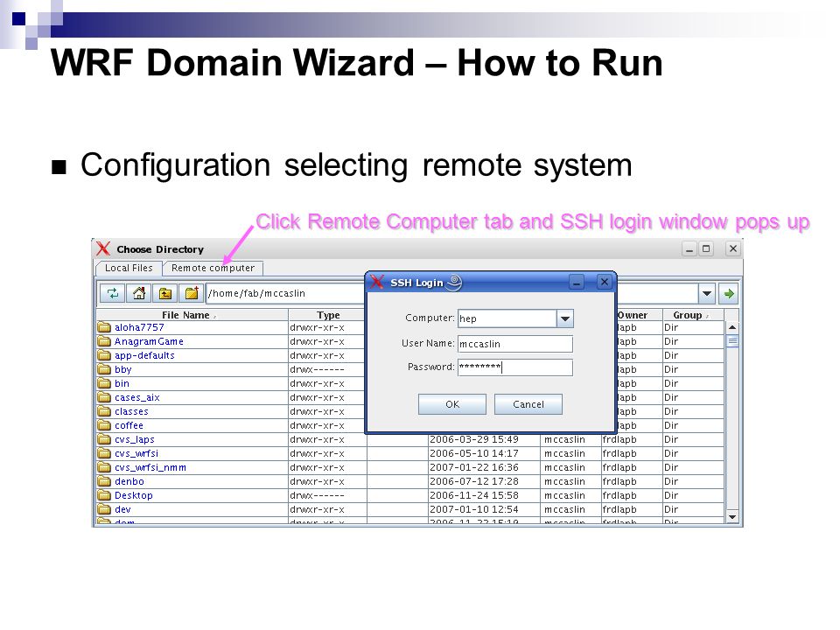The width and height of the screenshot is (840, 630).
Task: Click the Password input field
Action: point(515,367)
